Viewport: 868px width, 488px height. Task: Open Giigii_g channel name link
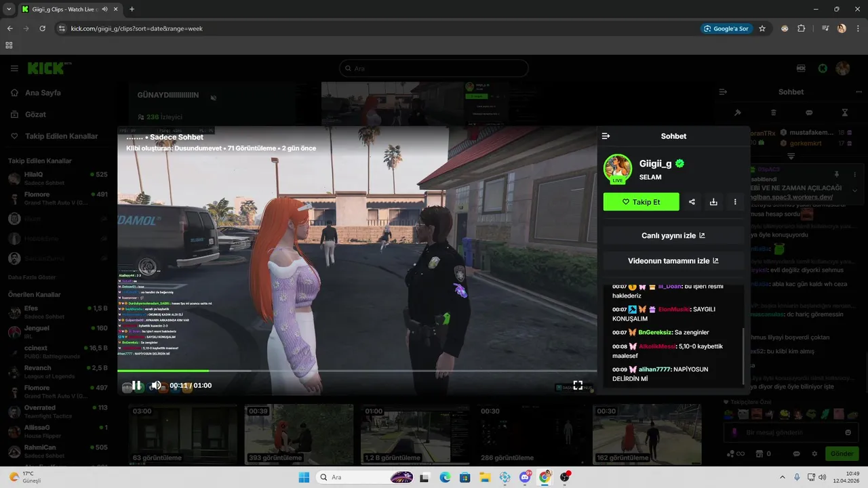point(655,163)
